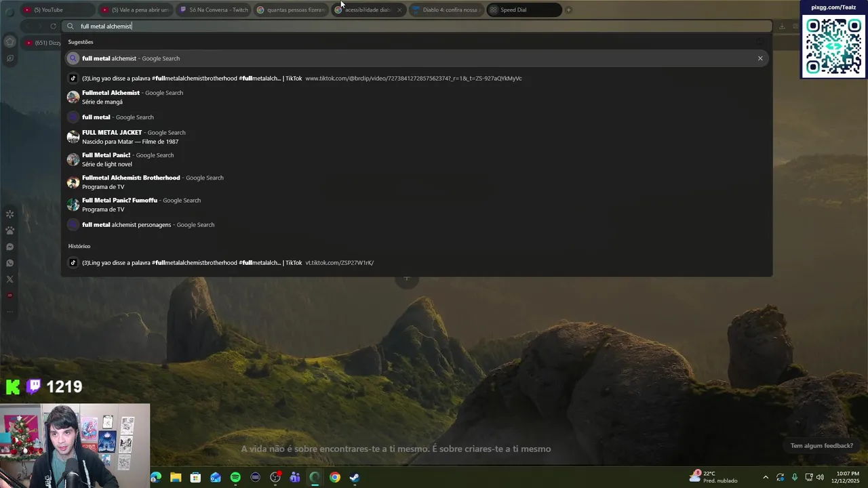Open the Messenger icon in the sidebar
Viewport: 868px width, 488px height.
coord(9,247)
